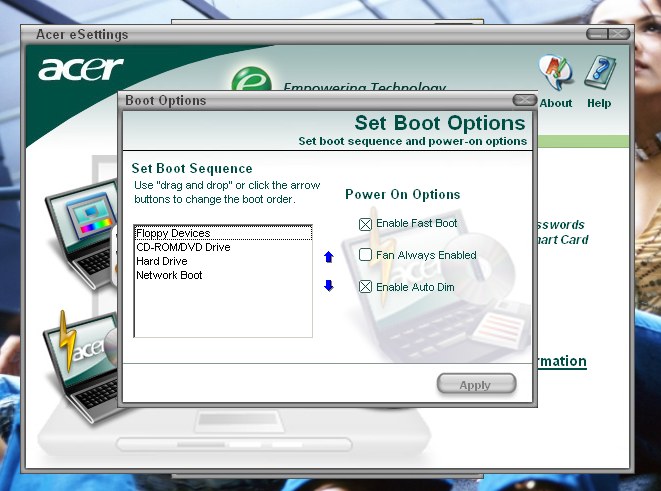Disable the Enable Fast Boot checkbox
The height and width of the screenshot is (491, 661).
tap(365, 224)
